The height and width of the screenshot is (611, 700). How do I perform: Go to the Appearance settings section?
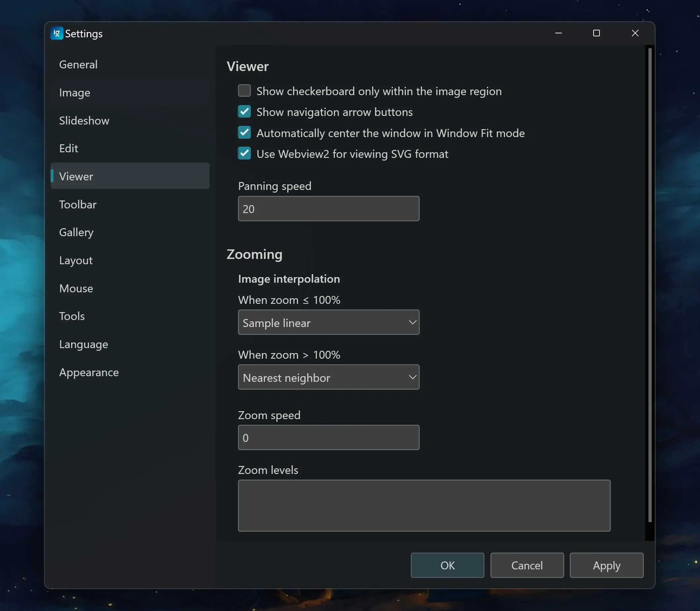(x=89, y=372)
